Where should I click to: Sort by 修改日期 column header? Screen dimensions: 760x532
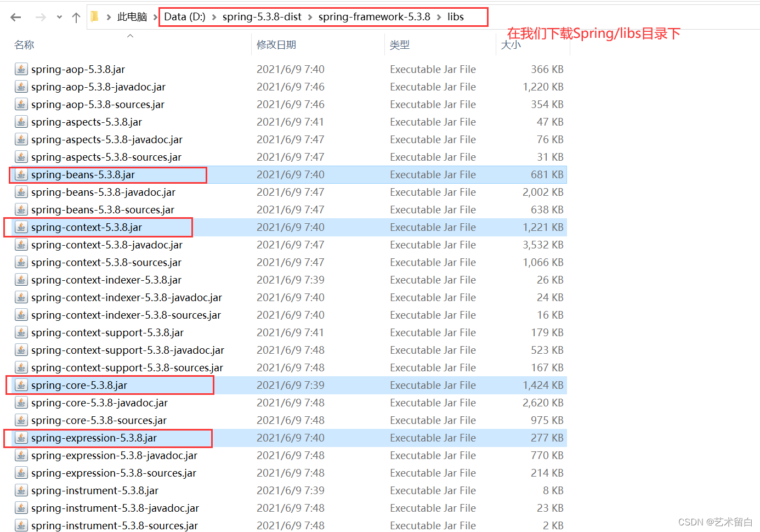pos(276,45)
